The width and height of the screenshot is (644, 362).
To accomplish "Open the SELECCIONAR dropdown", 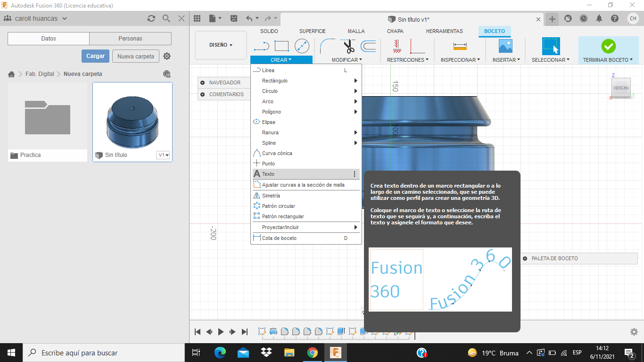I will tap(551, 60).
